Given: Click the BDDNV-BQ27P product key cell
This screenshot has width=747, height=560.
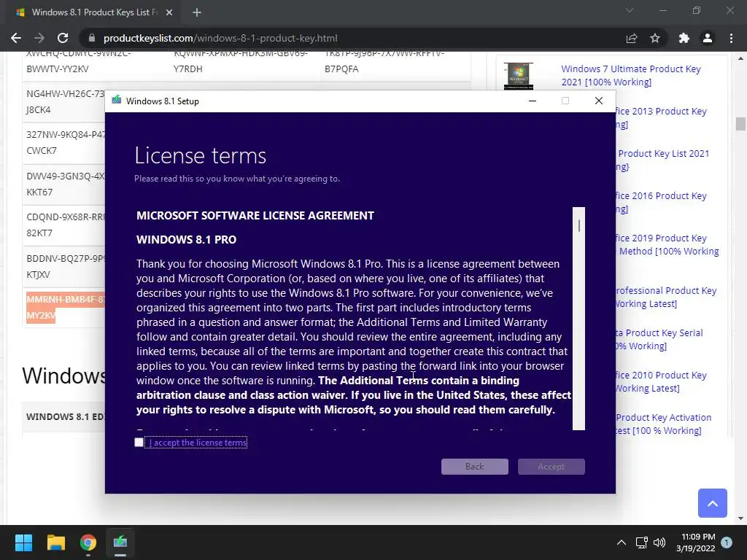Looking at the screenshot, I should point(66,266).
